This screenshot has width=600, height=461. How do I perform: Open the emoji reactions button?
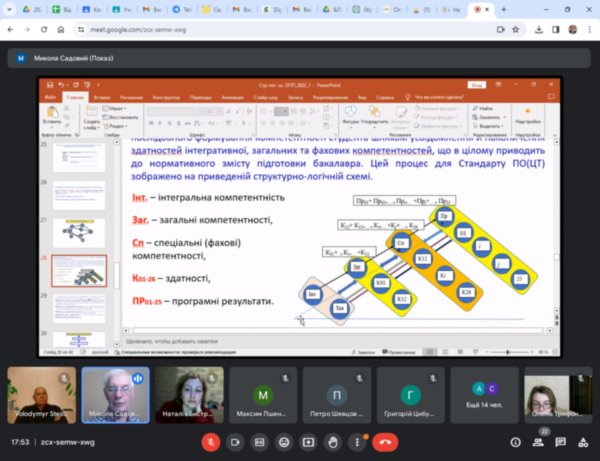285,441
